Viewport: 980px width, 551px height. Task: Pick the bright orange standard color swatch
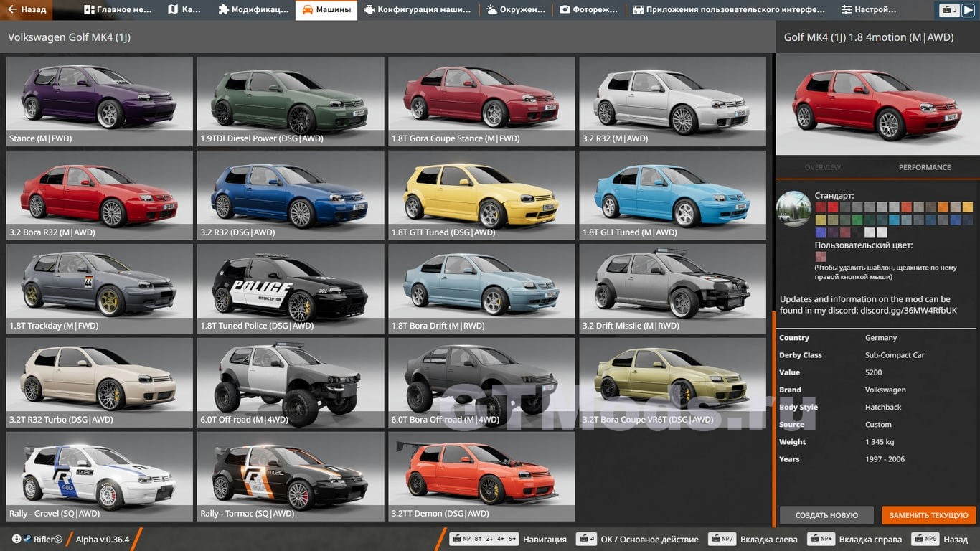click(x=943, y=207)
